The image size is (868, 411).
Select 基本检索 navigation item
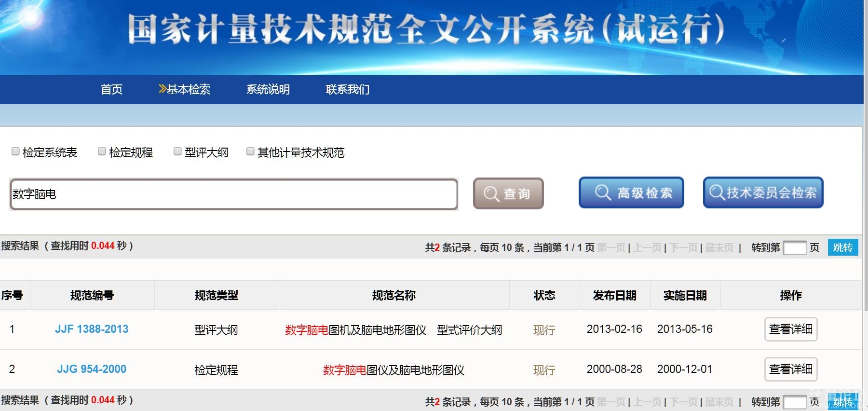pyautogui.click(x=185, y=90)
